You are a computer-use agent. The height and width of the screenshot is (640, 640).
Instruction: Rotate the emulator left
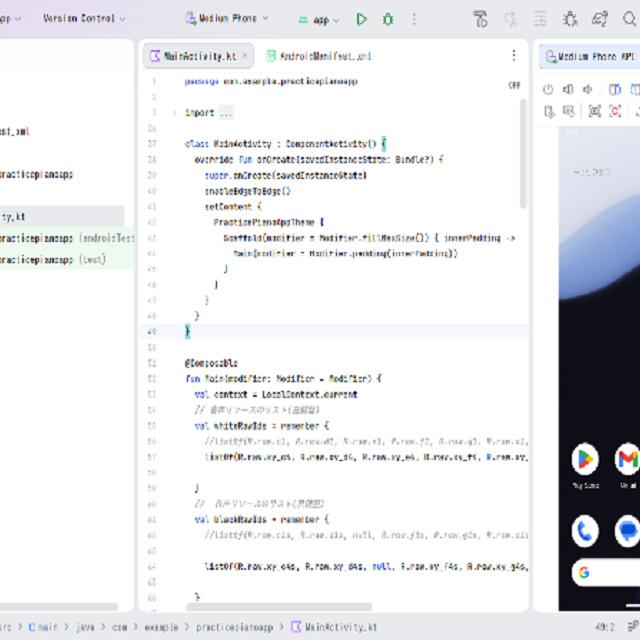coord(615,89)
